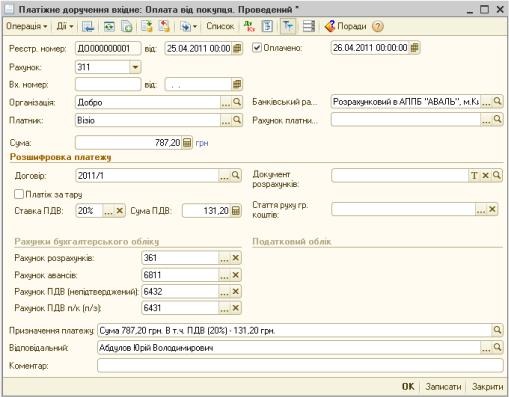
Task: Expand the Рахунок 311 dropdown
Action: coord(135,67)
